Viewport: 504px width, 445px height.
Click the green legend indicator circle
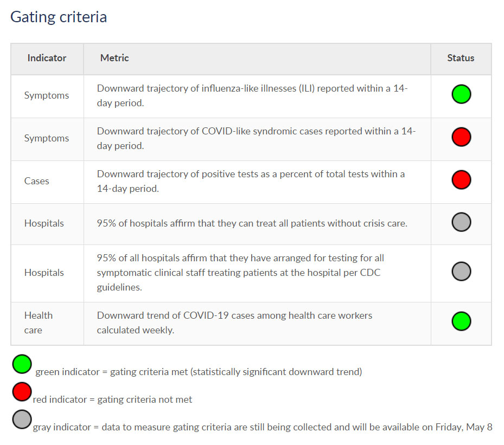[22, 364]
